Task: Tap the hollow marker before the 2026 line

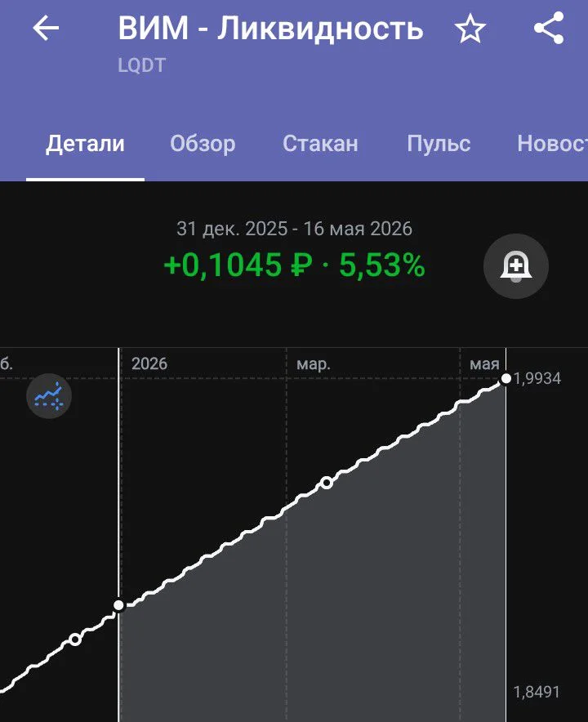Action: 75,640
